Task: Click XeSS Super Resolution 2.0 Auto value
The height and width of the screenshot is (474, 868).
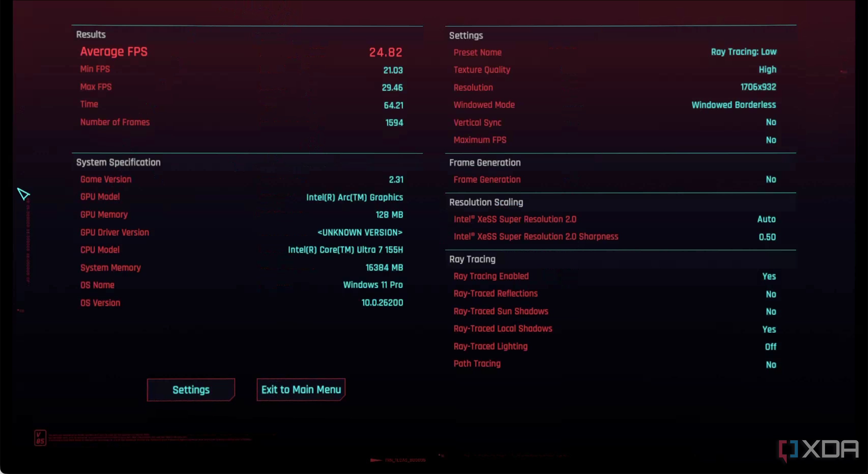Action: point(766,219)
